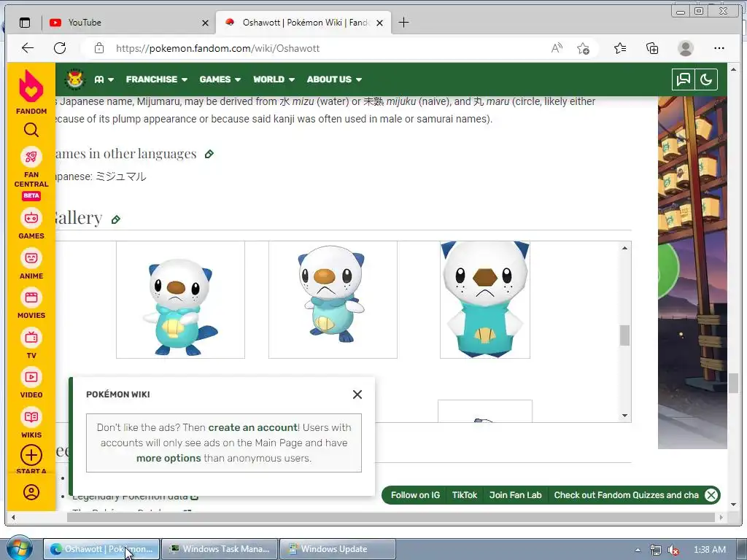The width and height of the screenshot is (747, 560).
Task: Expand the GAMES menu
Action: pos(220,79)
